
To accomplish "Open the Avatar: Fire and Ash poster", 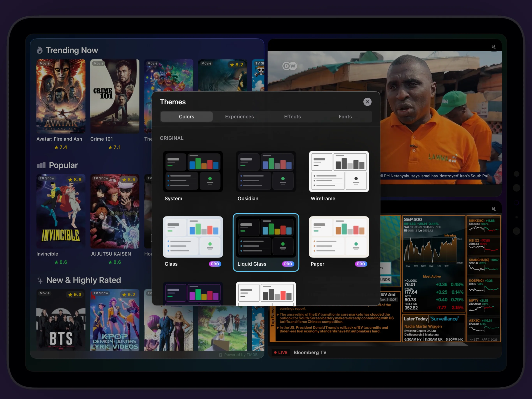I will tap(61, 96).
